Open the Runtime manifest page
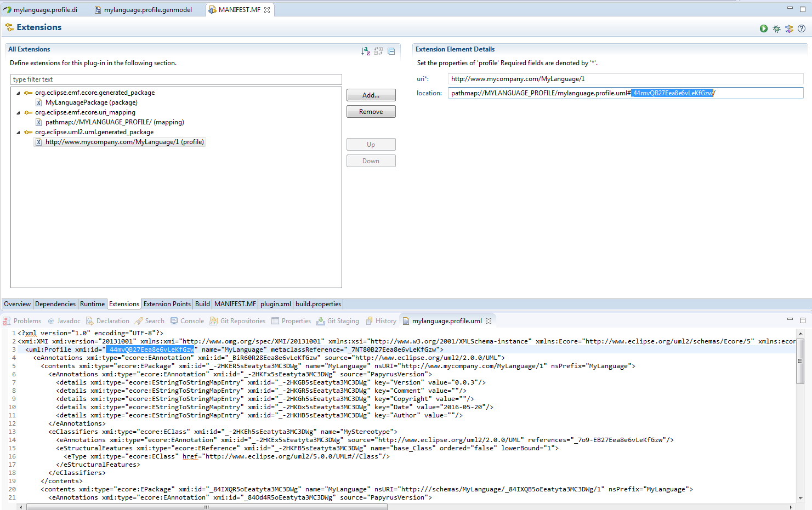This screenshot has width=812, height=510. pyautogui.click(x=92, y=304)
